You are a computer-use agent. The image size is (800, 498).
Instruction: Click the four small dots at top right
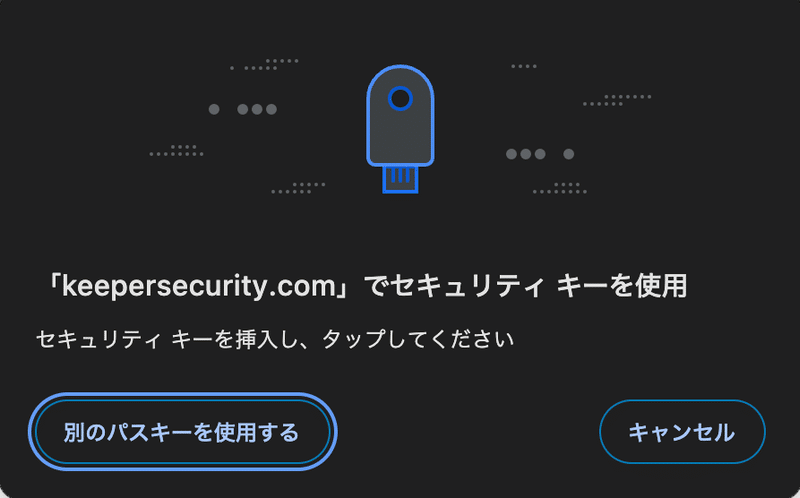click(x=524, y=66)
